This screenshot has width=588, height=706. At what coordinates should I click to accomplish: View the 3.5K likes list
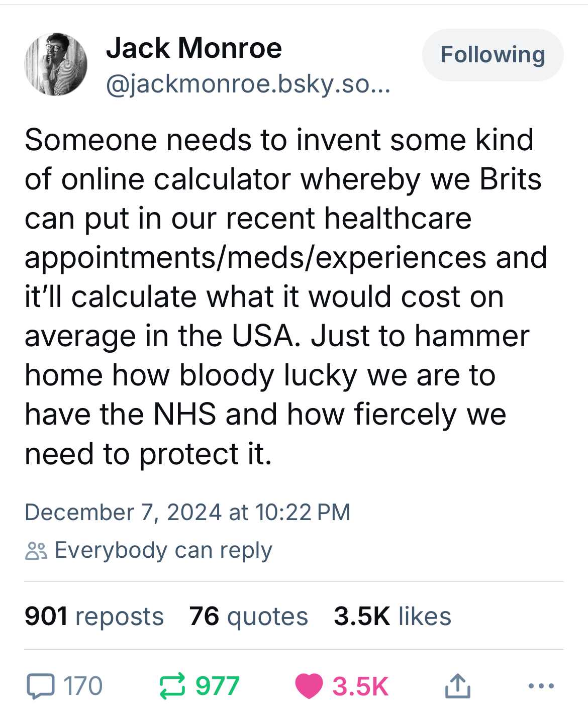393,616
